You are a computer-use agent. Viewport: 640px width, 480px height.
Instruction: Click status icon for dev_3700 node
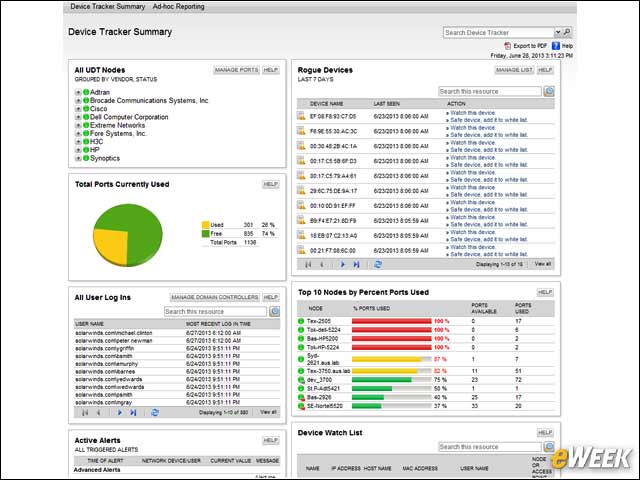(301, 380)
